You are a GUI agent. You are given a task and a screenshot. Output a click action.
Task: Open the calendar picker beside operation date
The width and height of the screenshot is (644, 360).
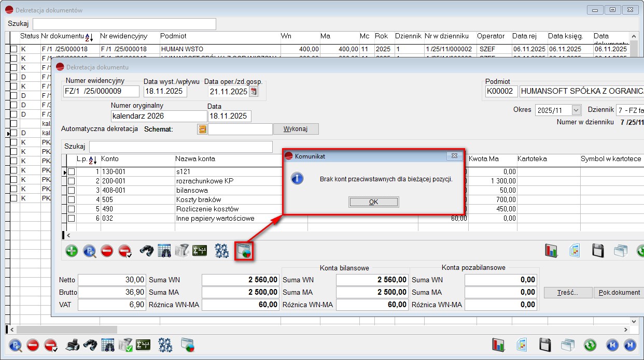coord(254,92)
